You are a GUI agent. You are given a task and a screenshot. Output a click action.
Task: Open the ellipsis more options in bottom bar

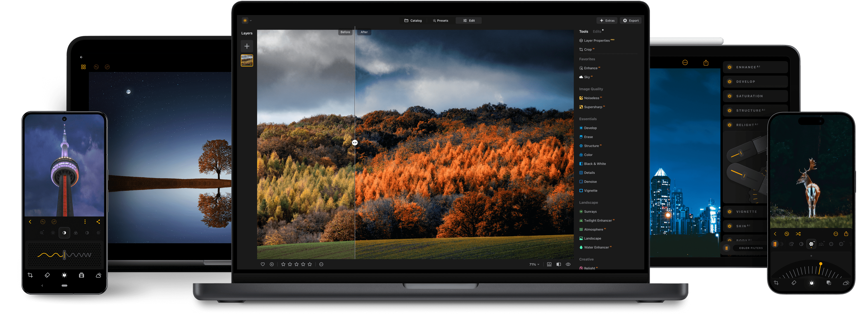(x=321, y=264)
